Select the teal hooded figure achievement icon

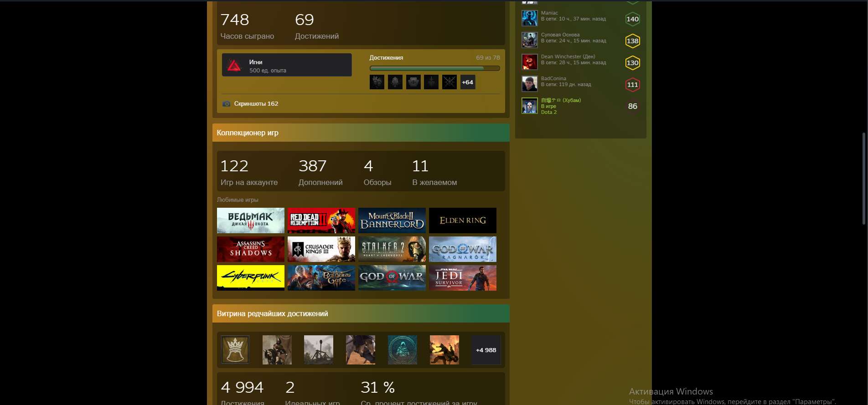click(x=402, y=350)
